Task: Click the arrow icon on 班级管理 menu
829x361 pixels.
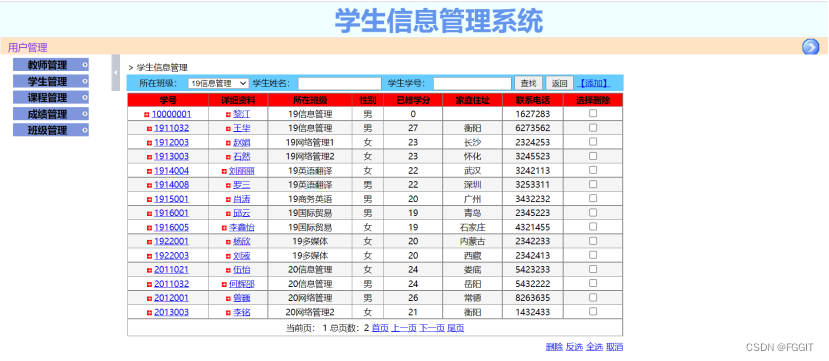Action: coord(85,130)
